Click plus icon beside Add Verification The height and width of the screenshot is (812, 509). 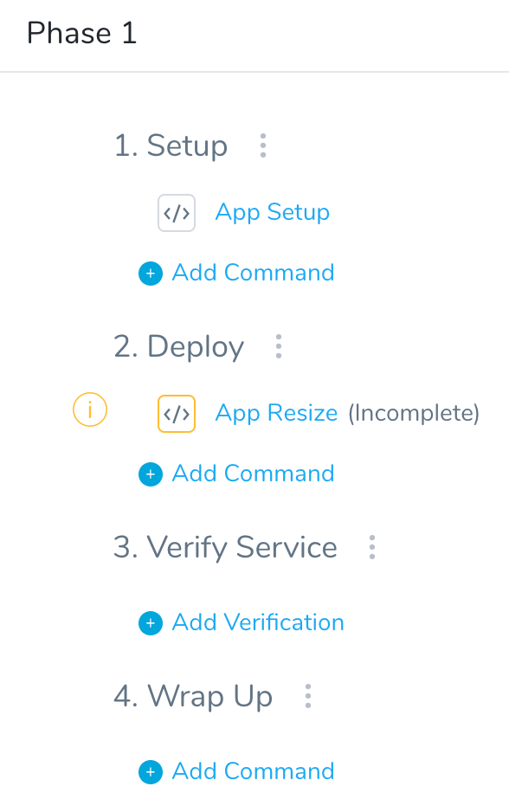coord(151,623)
